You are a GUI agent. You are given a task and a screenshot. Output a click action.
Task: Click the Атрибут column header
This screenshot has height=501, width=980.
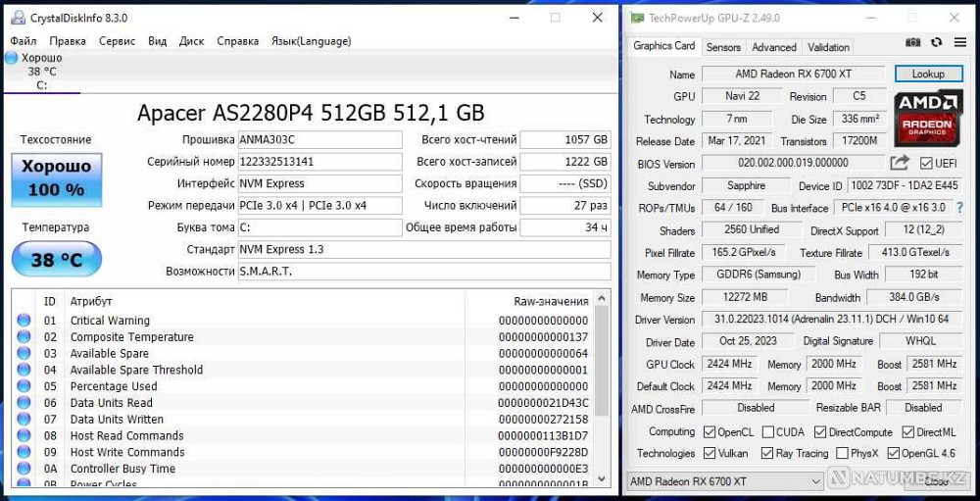point(91,301)
